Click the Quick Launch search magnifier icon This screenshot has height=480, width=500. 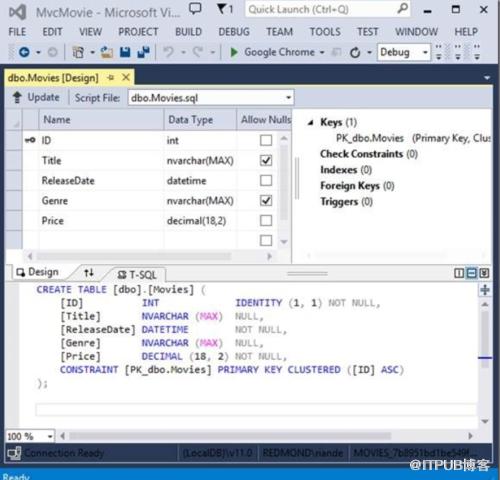403,9
